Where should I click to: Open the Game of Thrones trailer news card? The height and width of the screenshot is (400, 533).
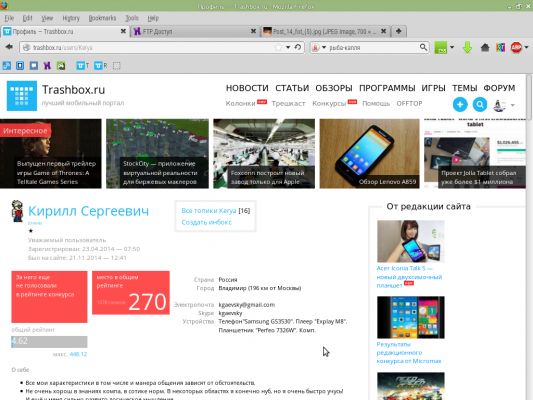51,154
